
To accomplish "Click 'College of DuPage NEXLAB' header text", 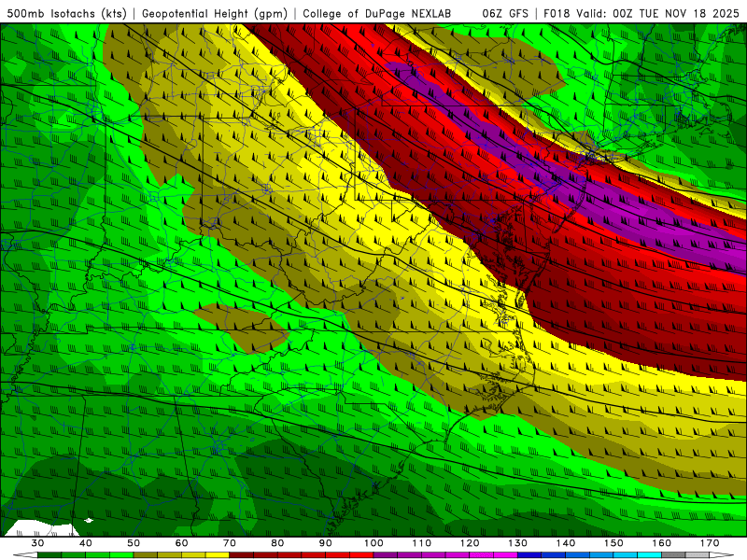I will [377, 14].
